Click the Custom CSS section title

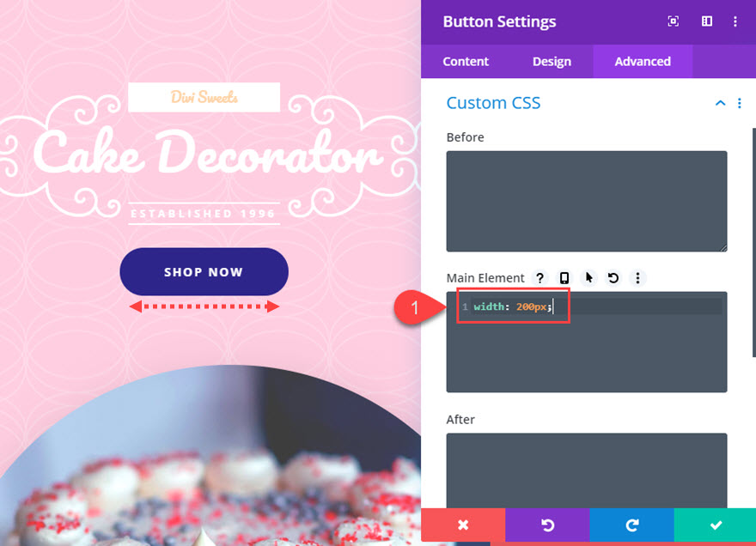493,103
